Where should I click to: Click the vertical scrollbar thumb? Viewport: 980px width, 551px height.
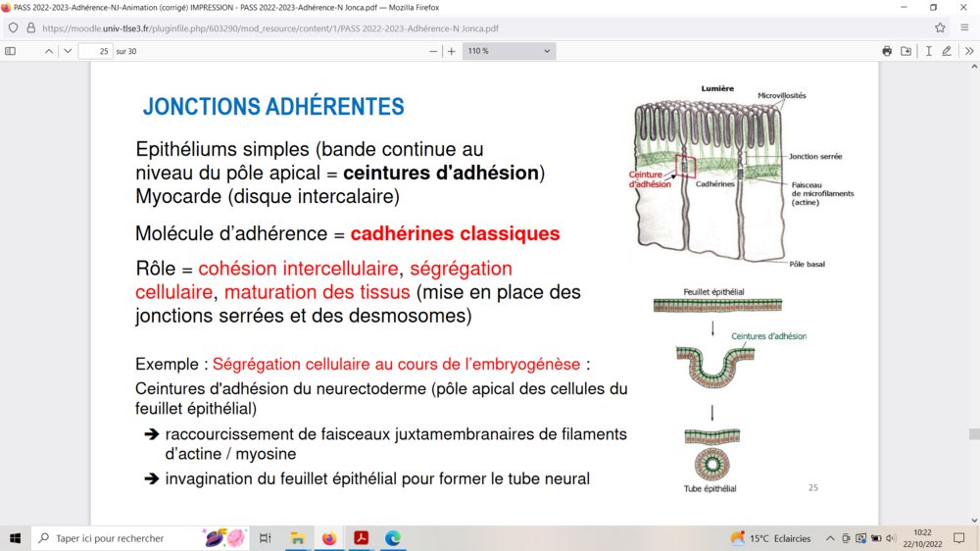[x=974, y=434]
